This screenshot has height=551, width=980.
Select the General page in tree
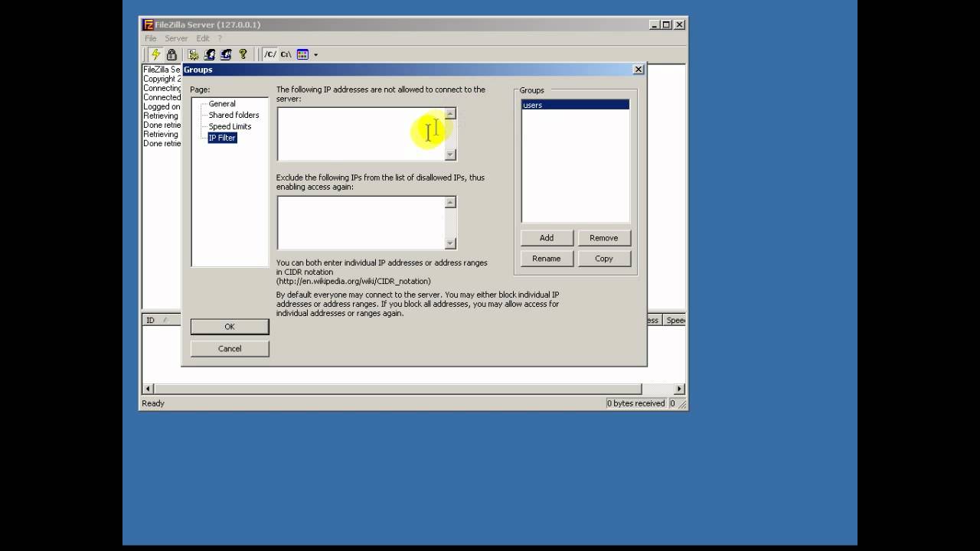click(222, 103)
